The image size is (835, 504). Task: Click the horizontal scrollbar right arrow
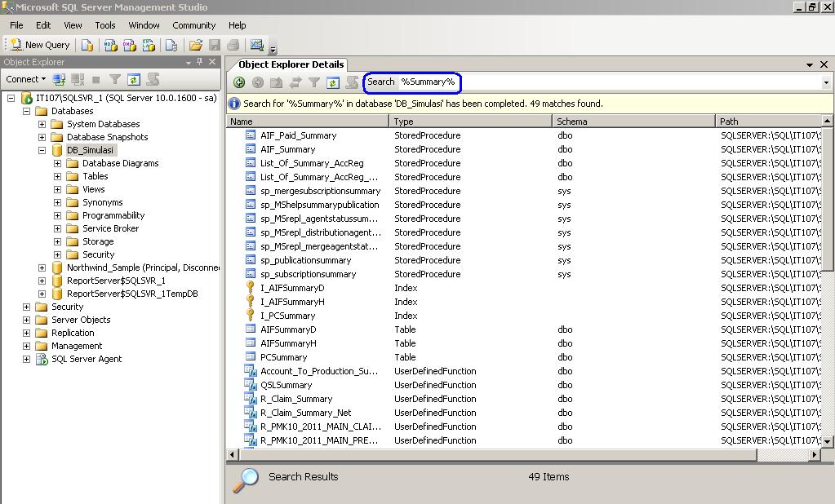(x=815, y=454)
